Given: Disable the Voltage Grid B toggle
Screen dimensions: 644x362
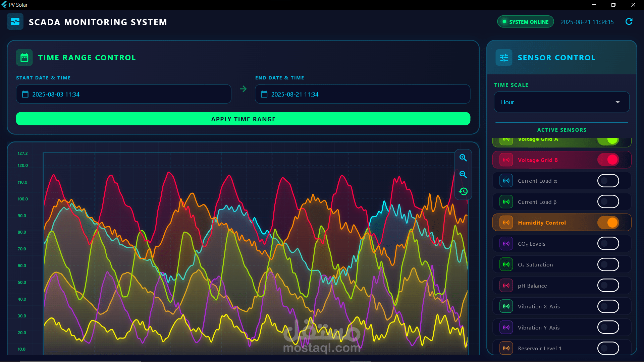Looking at the screenshot, I should click(x=608, y=160).
